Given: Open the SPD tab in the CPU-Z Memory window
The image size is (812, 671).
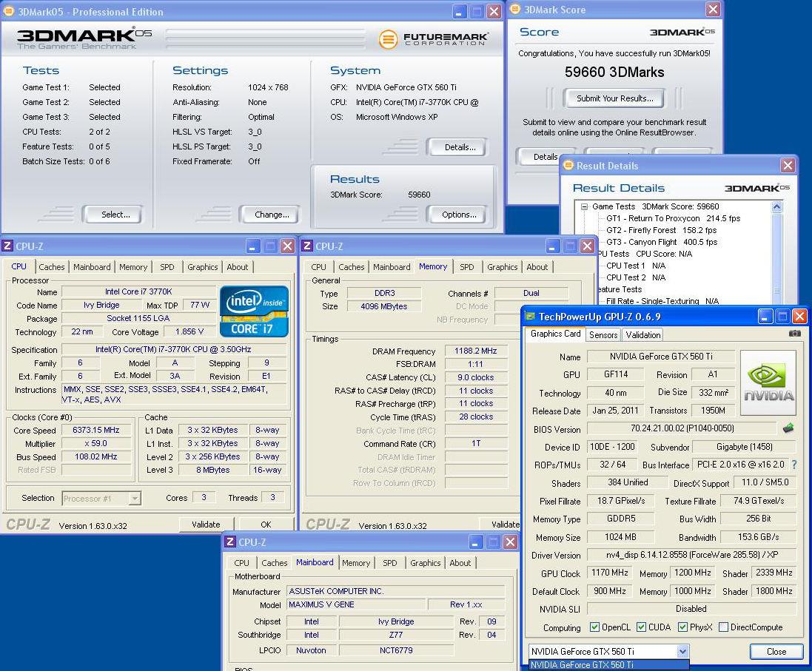Looking at the screenshot, I should pos(466,267).
